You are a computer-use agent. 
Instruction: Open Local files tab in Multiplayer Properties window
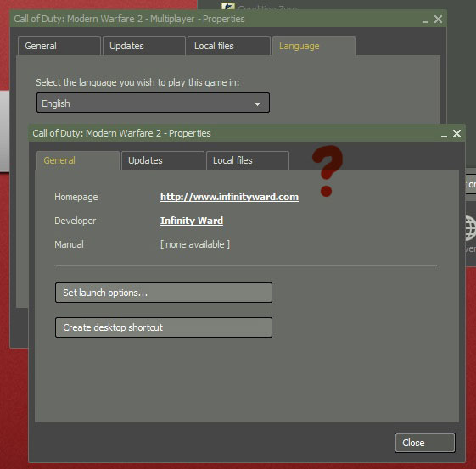point(229,46)
